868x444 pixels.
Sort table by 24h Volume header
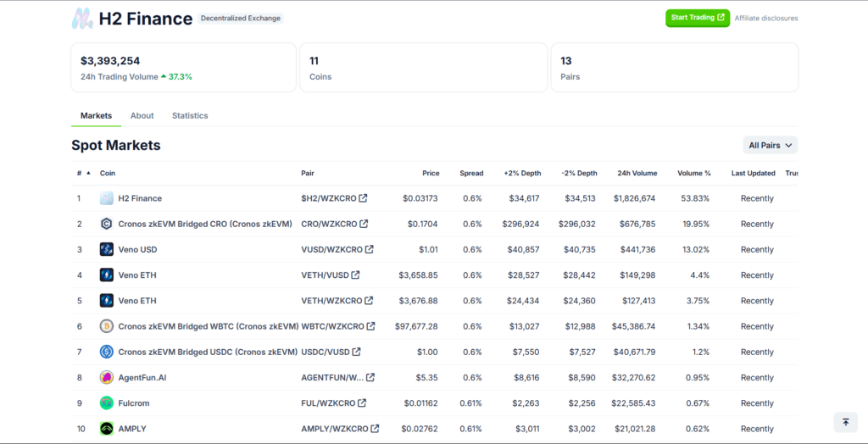click(x=637, y=174)
